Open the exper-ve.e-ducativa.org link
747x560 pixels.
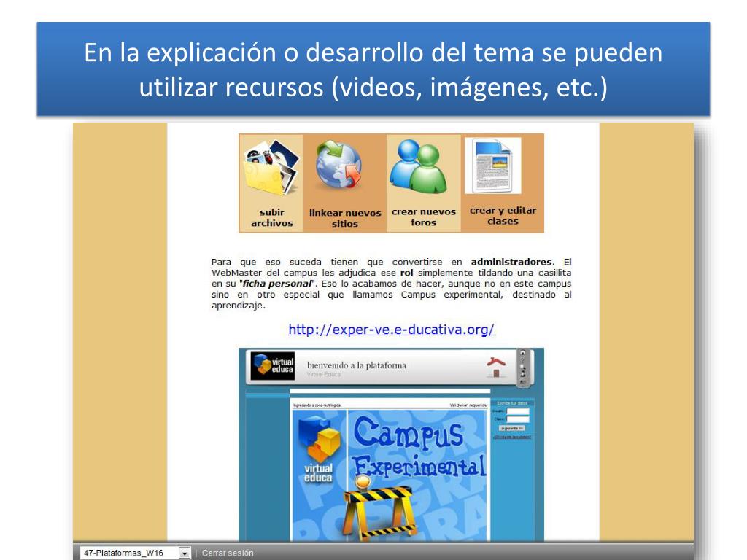click(x=391, y=329)
